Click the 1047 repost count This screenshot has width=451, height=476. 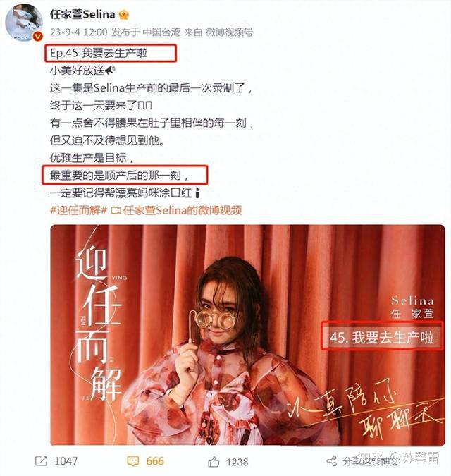[66, 461]
